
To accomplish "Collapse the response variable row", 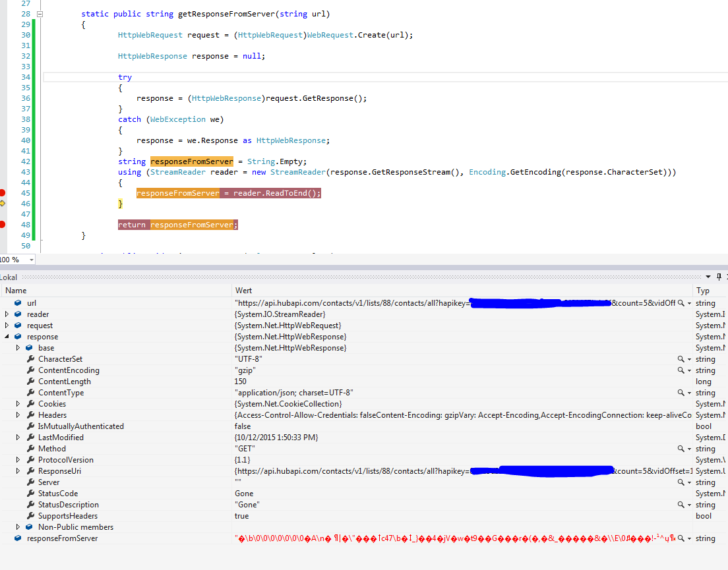I will tap(7, 336).
